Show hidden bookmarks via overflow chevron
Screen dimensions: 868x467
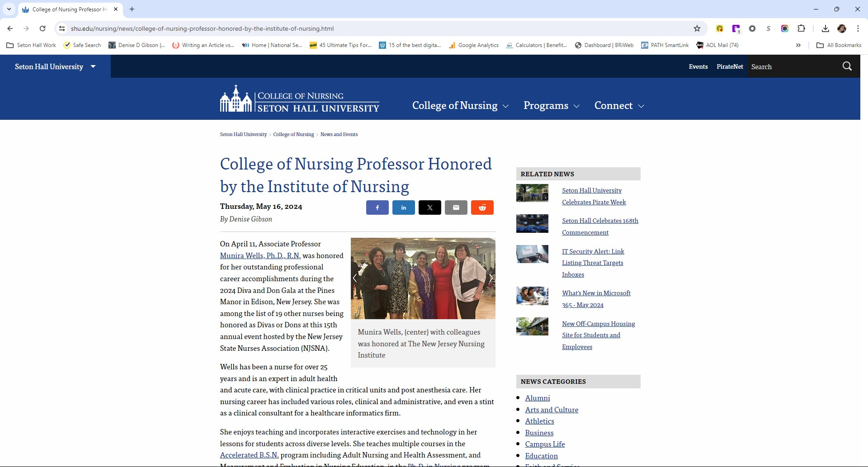[798, 45]
